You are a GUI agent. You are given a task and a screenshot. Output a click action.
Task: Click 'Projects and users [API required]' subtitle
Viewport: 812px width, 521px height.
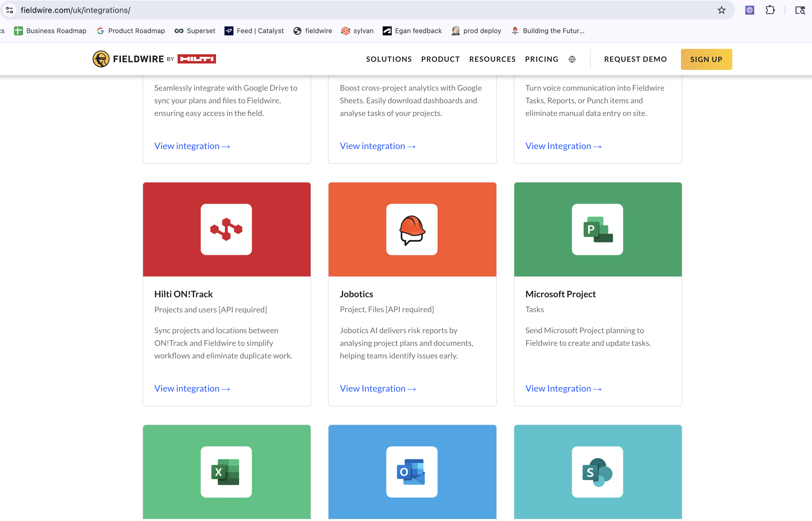point(211,310)
